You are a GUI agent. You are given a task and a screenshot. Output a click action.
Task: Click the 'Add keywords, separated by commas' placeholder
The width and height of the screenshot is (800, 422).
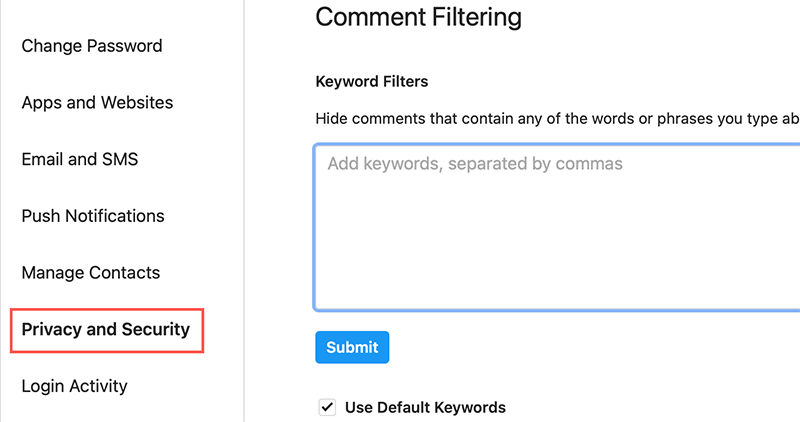pos(475,164)
